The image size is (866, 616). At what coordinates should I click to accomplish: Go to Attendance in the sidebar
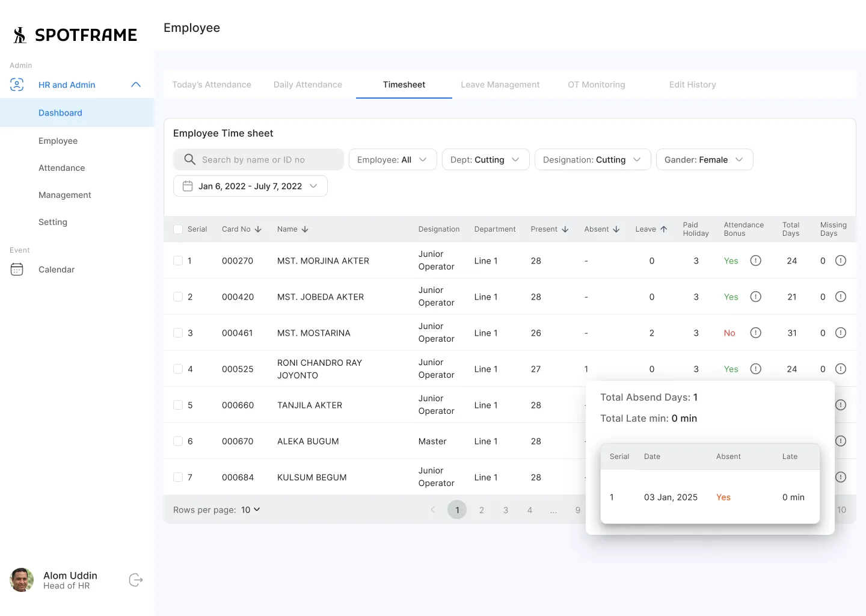pyautogui.click(x=61, y=168)
